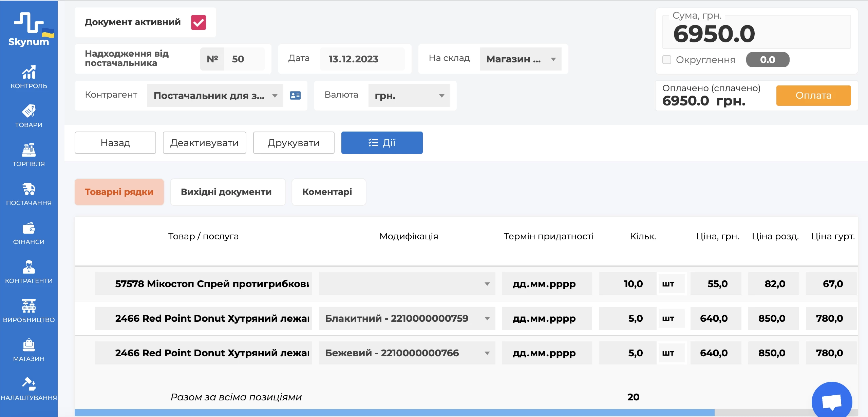Click the Дата field 13.12.2023
This screenshot has width=868, height=417.
(x=362, y=59)
